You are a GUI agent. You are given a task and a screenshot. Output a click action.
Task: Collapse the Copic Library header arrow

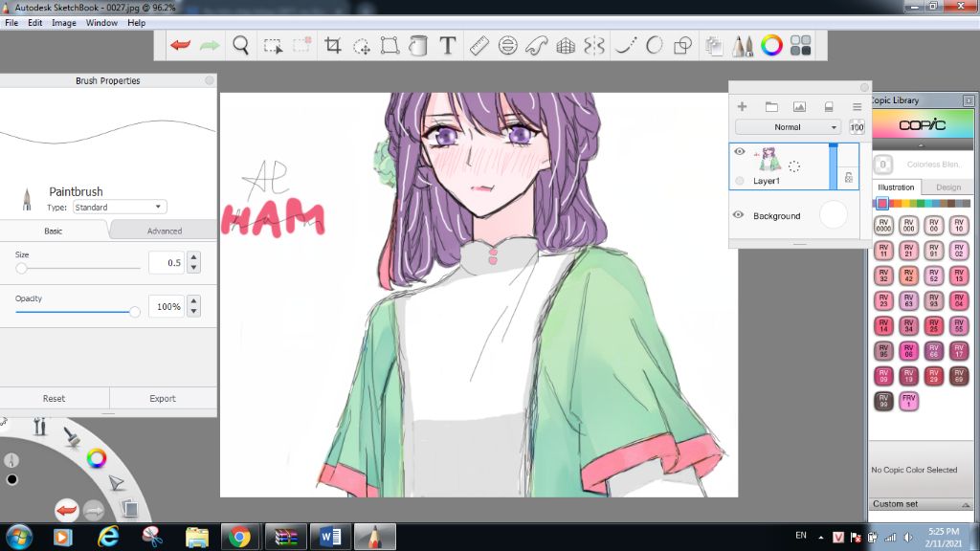click(921, 145)
